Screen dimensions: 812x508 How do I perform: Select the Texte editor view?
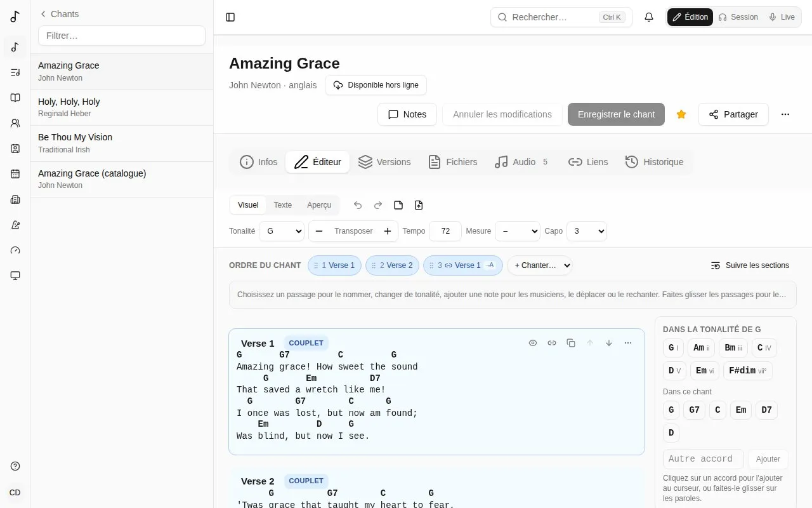[x=283, y=205]
